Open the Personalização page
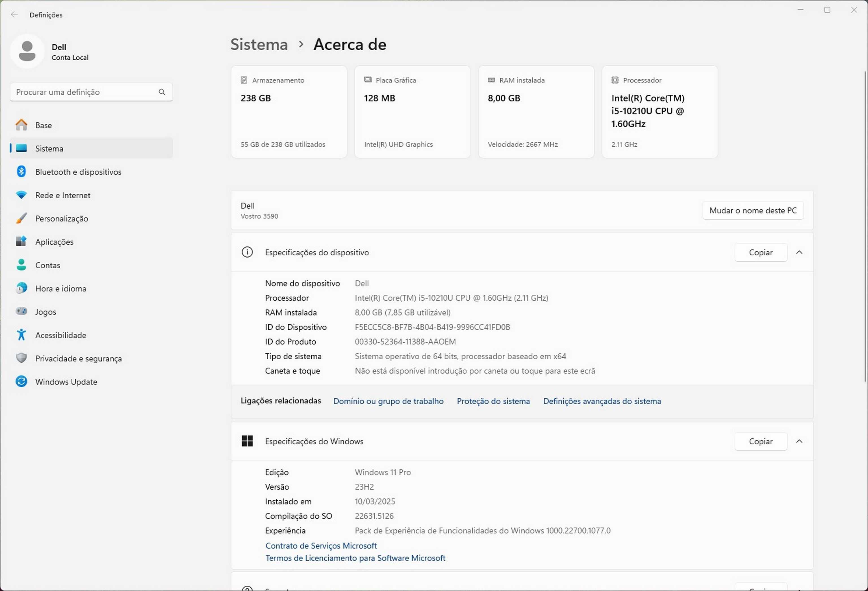868x591 pixels. click(x=91, y=218)
